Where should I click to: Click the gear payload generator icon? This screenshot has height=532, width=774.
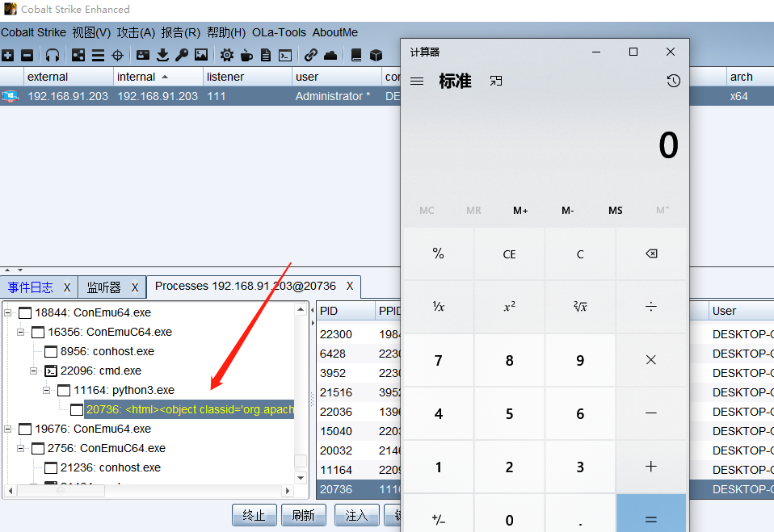click(x=227, y=55)
